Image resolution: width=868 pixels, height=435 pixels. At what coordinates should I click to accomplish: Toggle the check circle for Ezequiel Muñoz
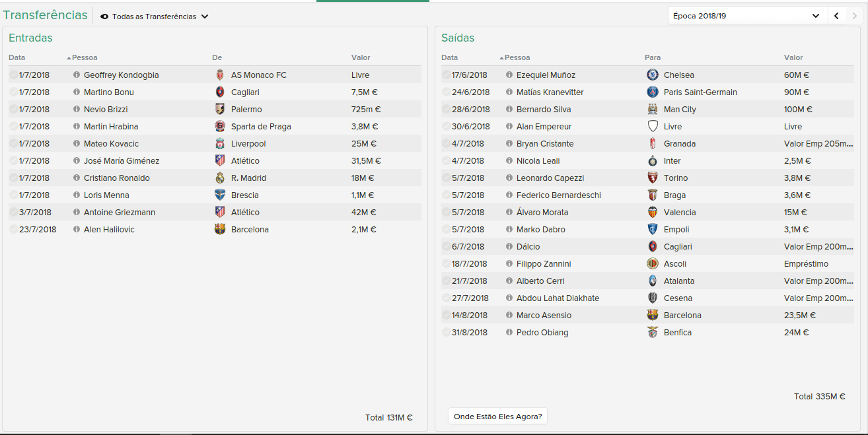447,75
